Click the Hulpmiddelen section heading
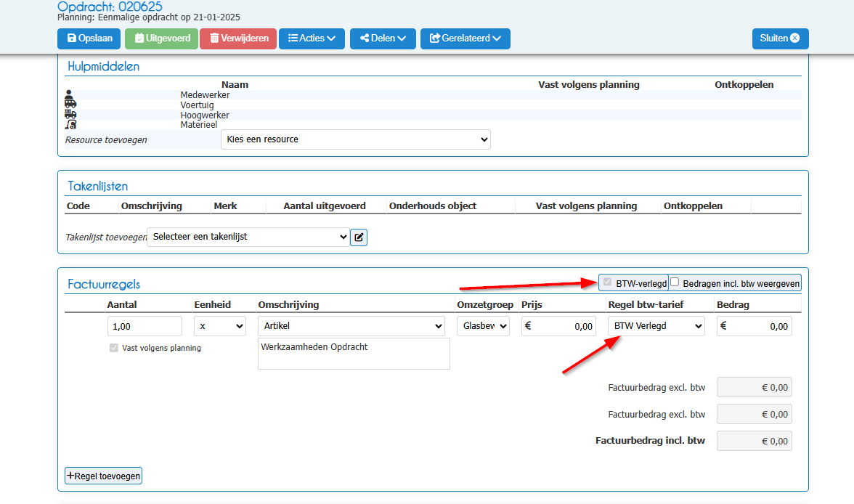854x504 pixels. (103, 67)
